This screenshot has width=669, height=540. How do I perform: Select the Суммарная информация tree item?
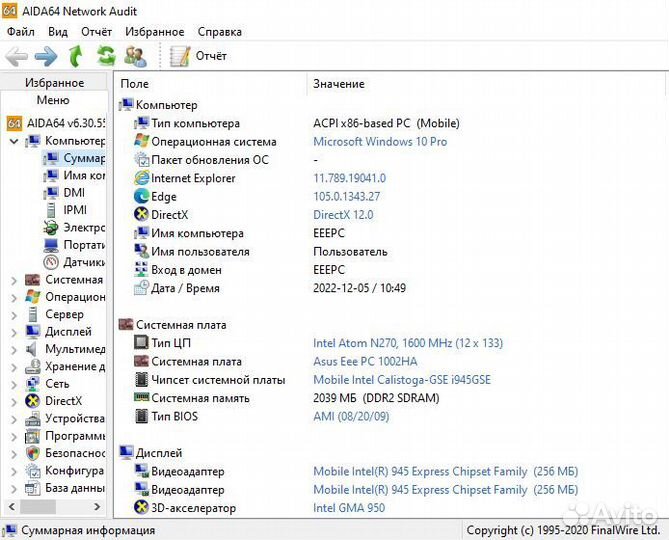pyautogui.click(x=75, y=158)
